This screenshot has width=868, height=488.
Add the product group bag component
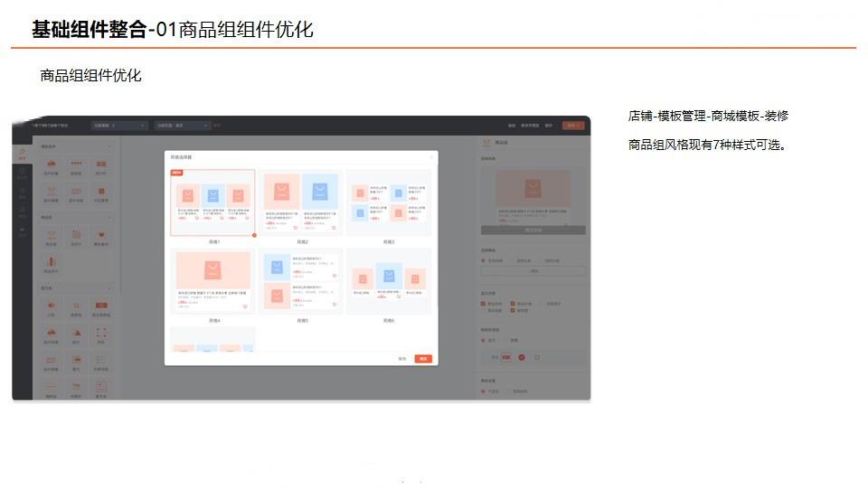51,238
